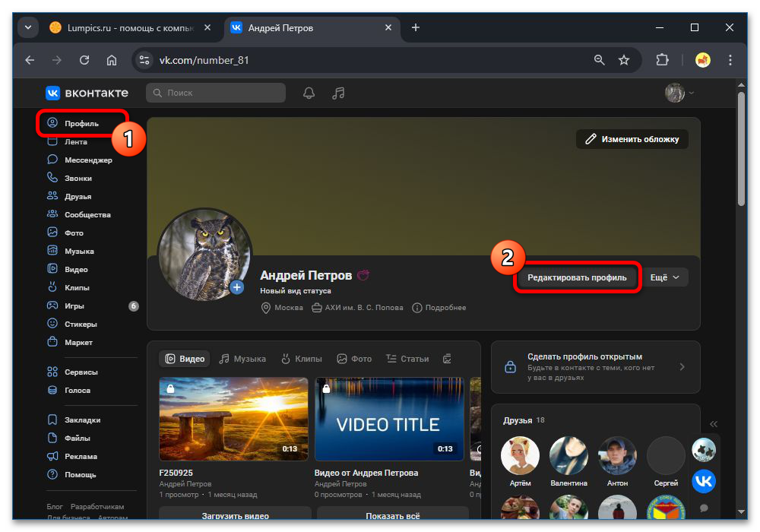Open the tab search dropdown arrow
This screenshot has height=532, width=760.
pyautogui.click(x=28, y=27)
